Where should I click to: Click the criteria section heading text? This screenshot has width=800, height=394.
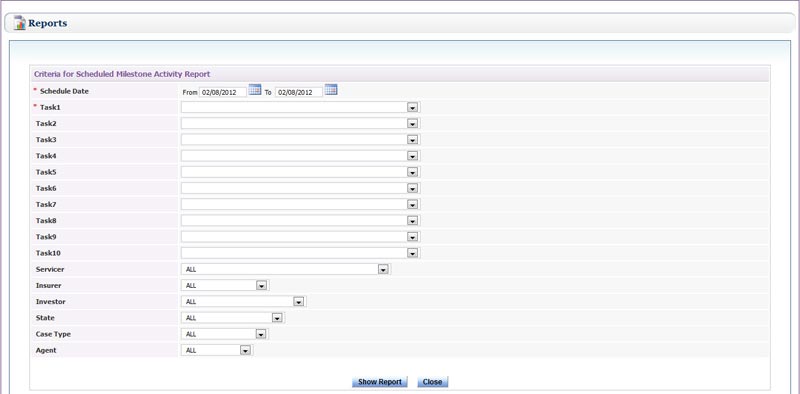[122, 74]
